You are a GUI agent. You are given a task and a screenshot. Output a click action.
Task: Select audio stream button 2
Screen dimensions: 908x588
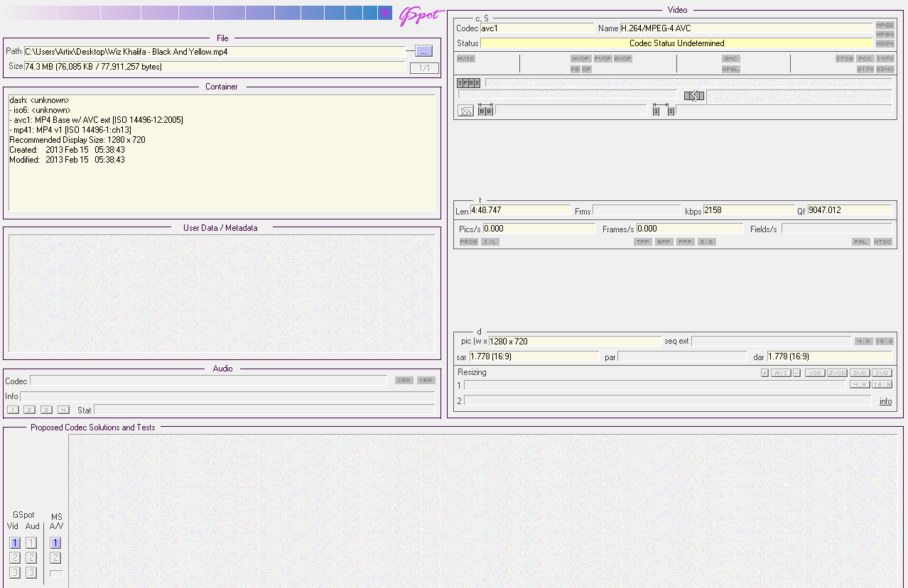[30, 410]
